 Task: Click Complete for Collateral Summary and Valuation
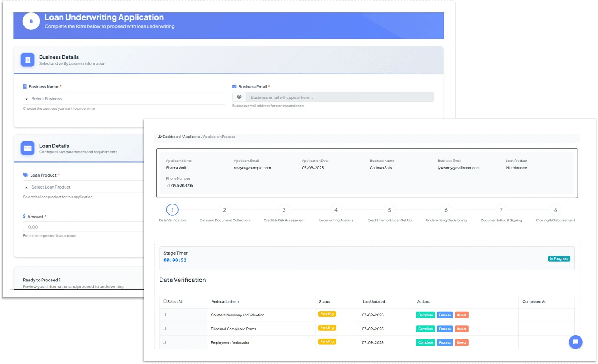[x=425, y=315]
